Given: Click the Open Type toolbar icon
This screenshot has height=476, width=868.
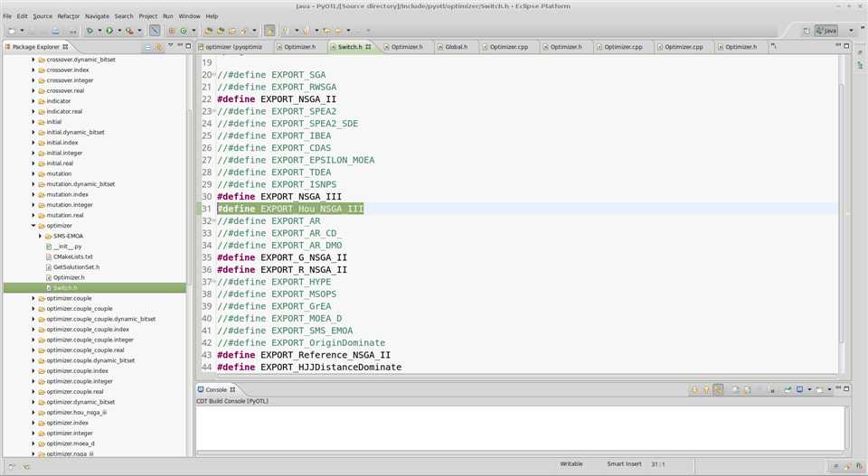Looking at the screenshot, I should tap(209, 31).
